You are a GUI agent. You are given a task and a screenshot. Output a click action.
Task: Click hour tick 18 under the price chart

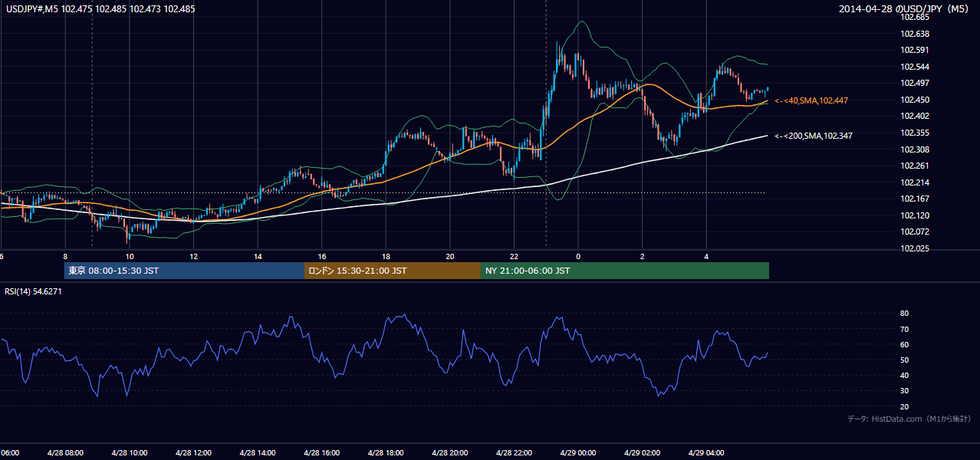[x=386, y=256]
